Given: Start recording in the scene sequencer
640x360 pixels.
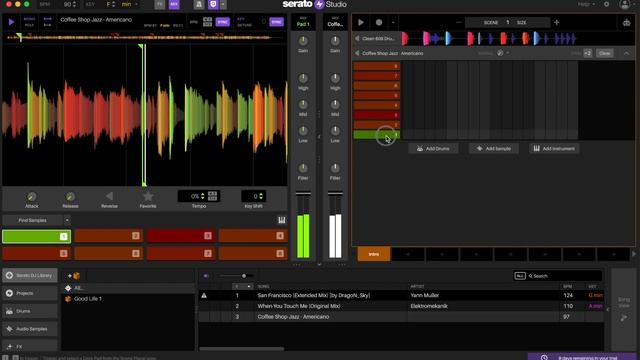Looking at the screenshot, I should 379,22.
